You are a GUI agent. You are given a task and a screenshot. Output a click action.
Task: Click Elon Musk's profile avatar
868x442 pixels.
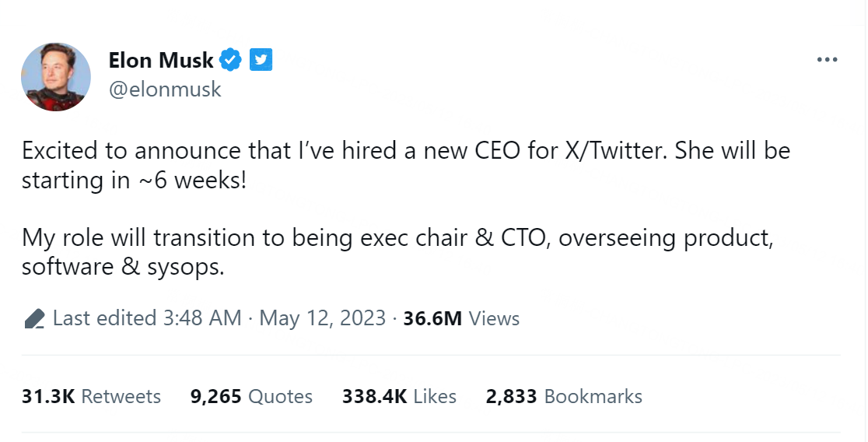coord(56,77)
